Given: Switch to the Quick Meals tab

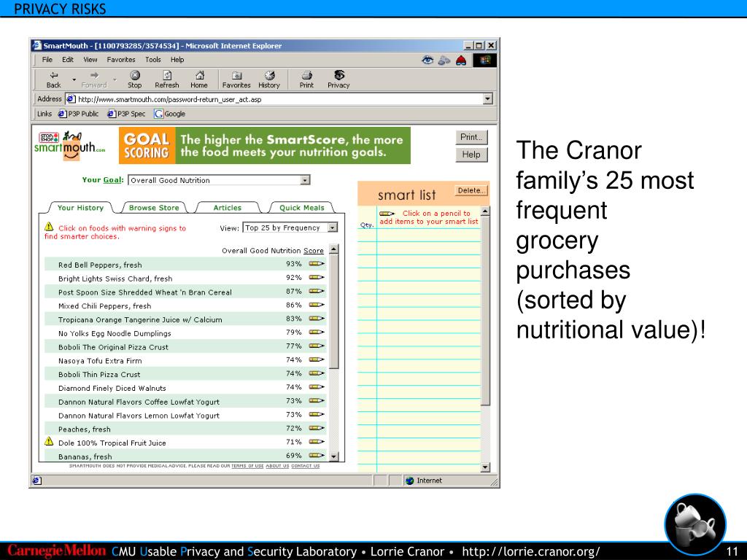Looking at the screenshot, I should (301, 208).
